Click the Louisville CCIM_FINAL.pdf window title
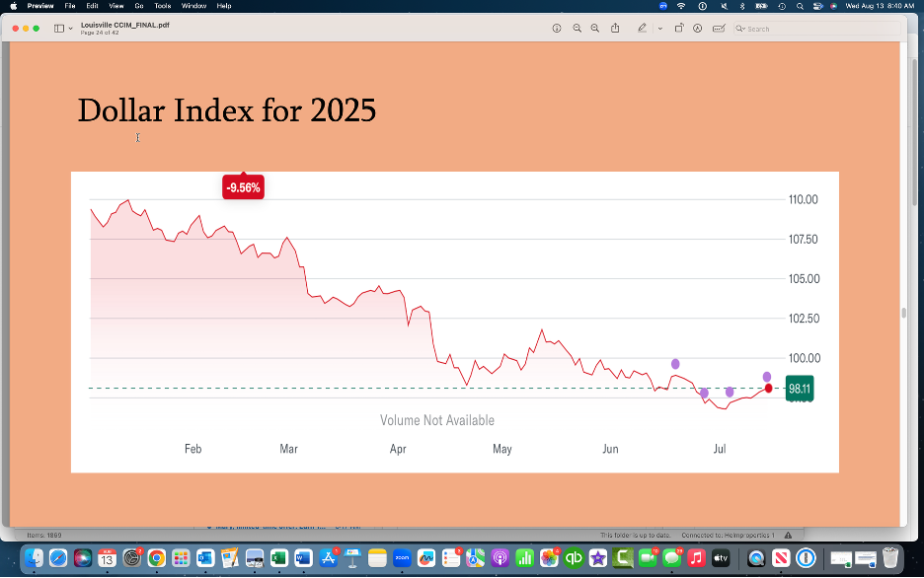924x578 pixels. (124, 25)
